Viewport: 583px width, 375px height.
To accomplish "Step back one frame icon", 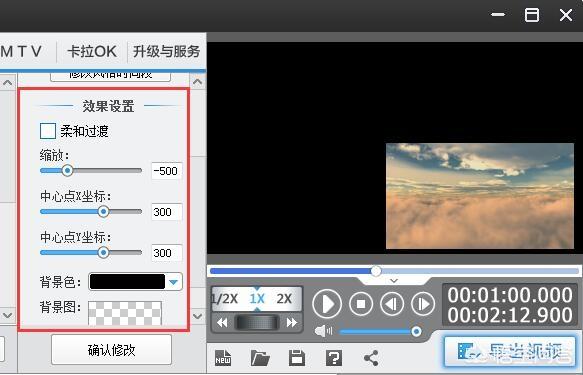I will [392, 304].
